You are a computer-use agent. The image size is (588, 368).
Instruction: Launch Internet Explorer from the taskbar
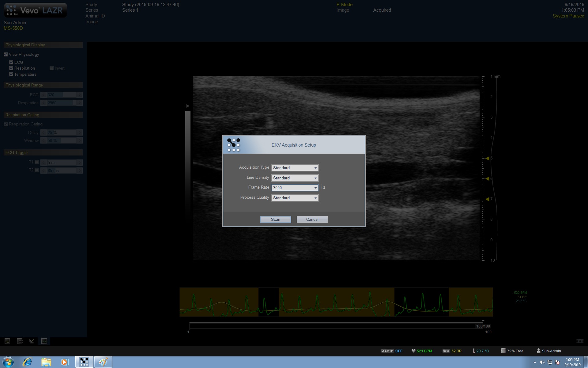(27, 362)
